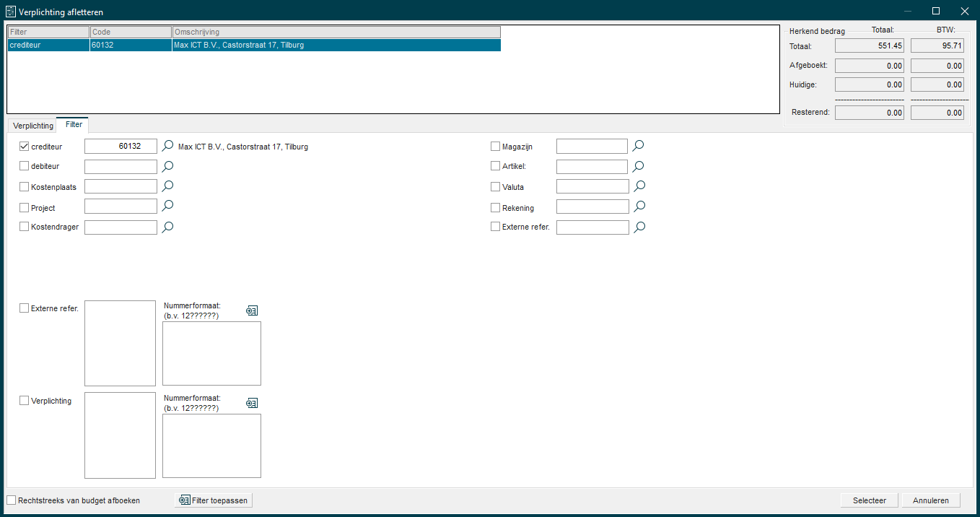This screenshot has width=980, height=517.
Task: Open lookup for debiteur field
Action: tap(167, 166)
